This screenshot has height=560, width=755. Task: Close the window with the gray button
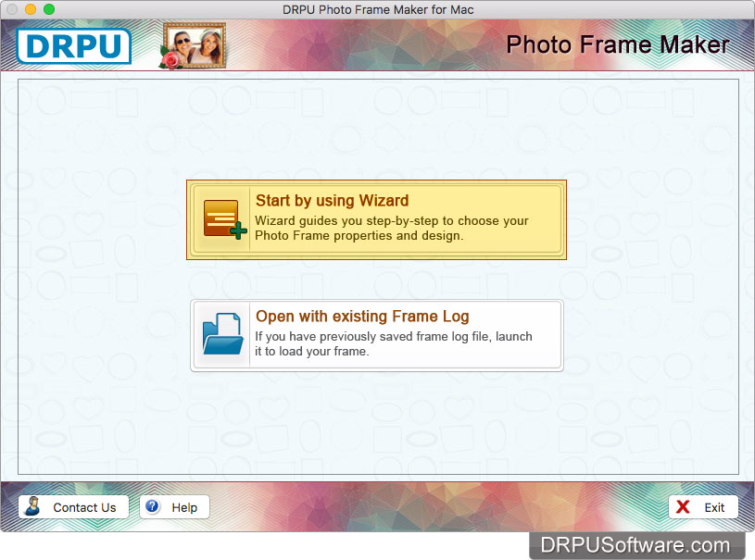[x=12, y=9]
